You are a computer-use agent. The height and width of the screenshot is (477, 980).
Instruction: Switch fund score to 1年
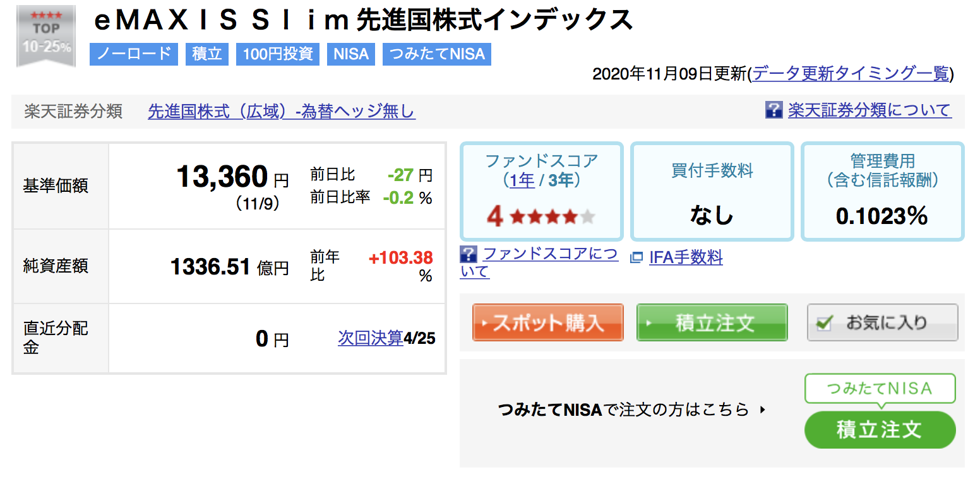click(x=522, y=180)
